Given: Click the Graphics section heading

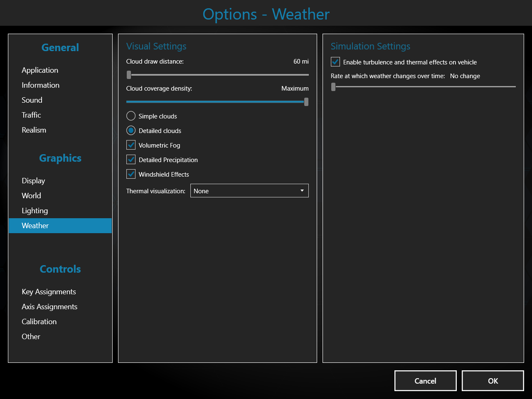Looking at the screenshot, I should 60,158.
